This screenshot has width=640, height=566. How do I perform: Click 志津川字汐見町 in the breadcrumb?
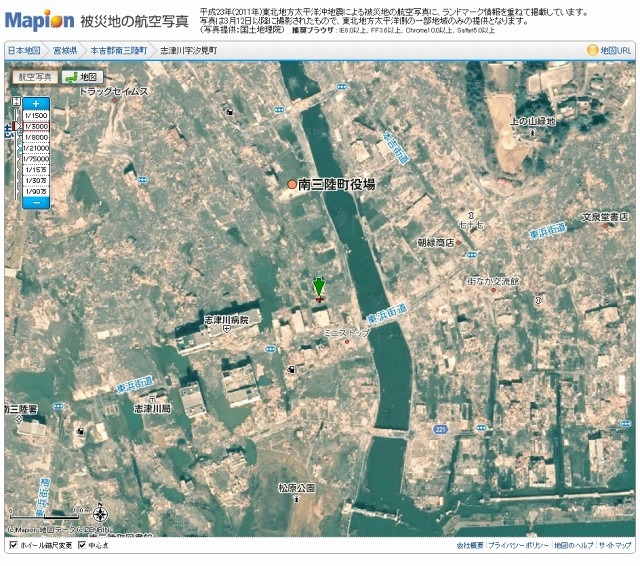[x=189, y=51]
